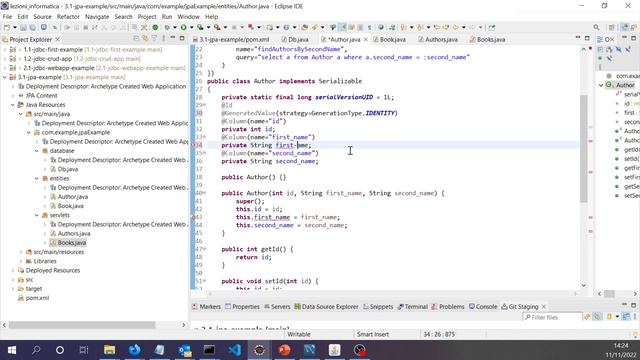The width and height of the screenshot is (640, 360).
Task: Expand the 1.1-jdbc-first-example project
Action: point(5,49)
